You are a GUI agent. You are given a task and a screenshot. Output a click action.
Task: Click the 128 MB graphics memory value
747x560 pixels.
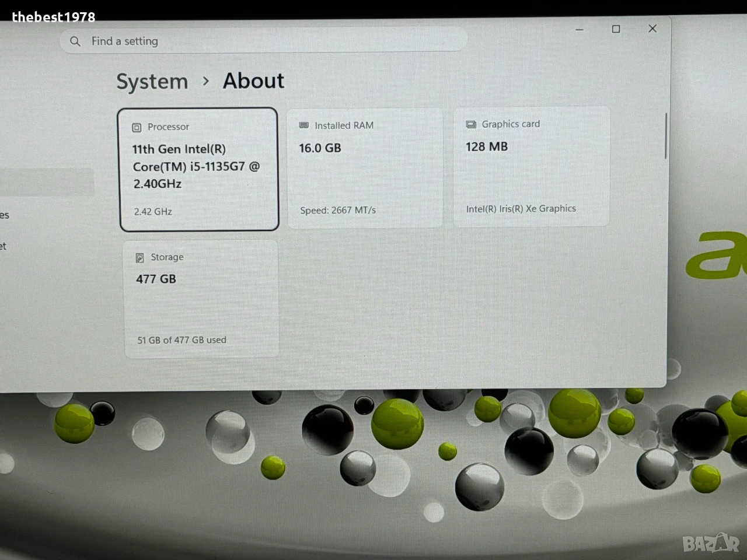pyautogui.click(x=487, y=147)
